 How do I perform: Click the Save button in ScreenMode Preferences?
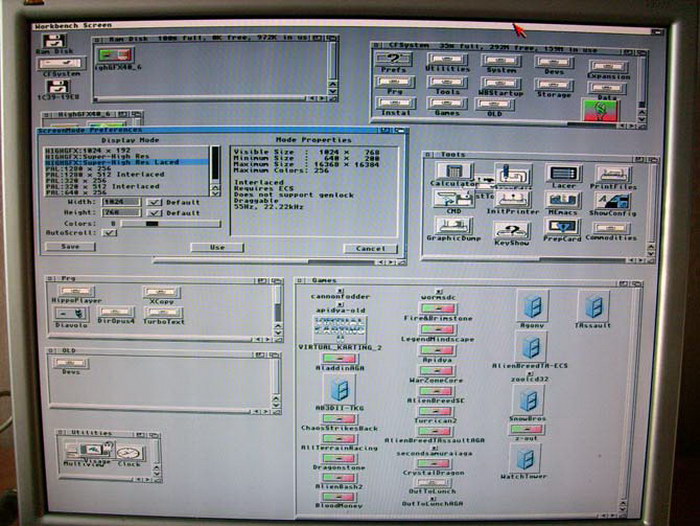pyautogui.click(x=70, y=246)
